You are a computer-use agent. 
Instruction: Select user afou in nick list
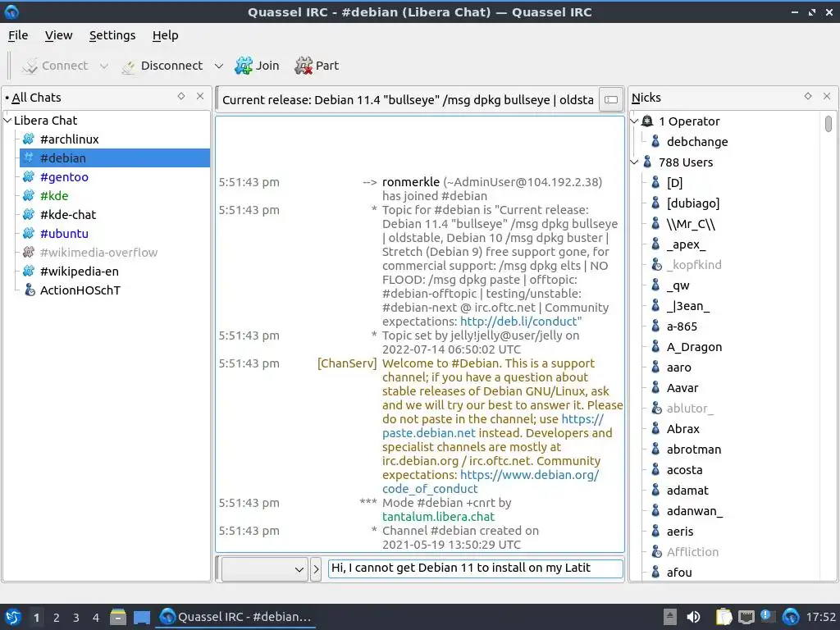tap(678, 572)
